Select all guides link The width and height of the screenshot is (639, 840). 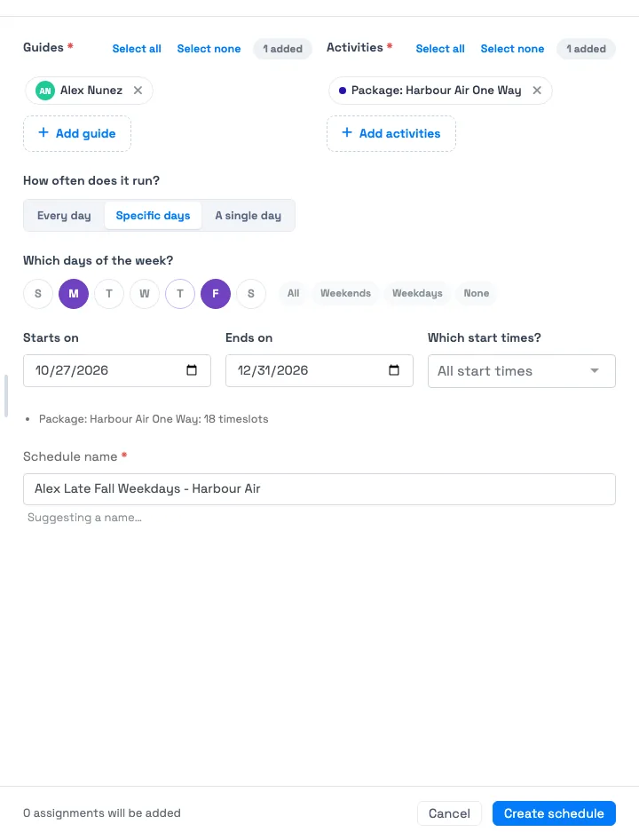click(137, 49)
